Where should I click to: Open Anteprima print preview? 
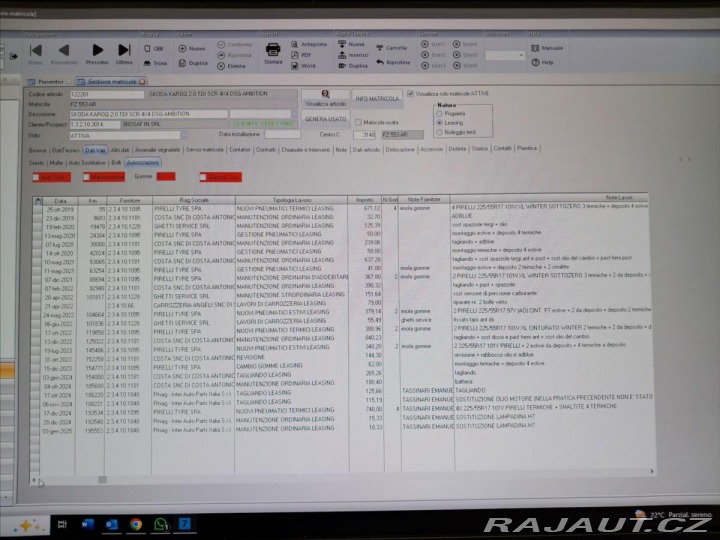(309, 45)
